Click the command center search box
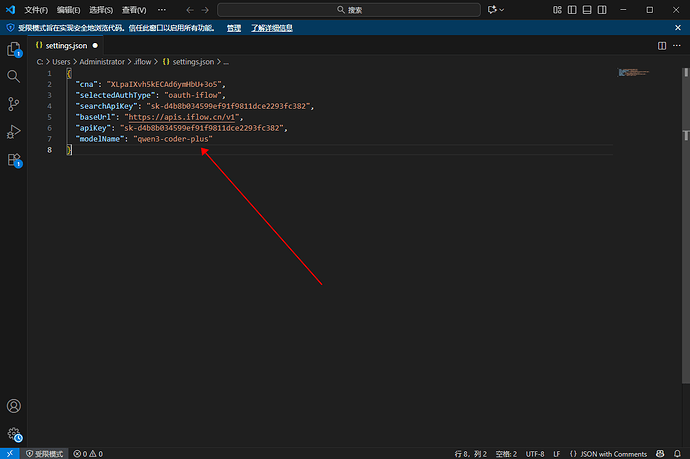690x459 pixels. pos(350,9)
